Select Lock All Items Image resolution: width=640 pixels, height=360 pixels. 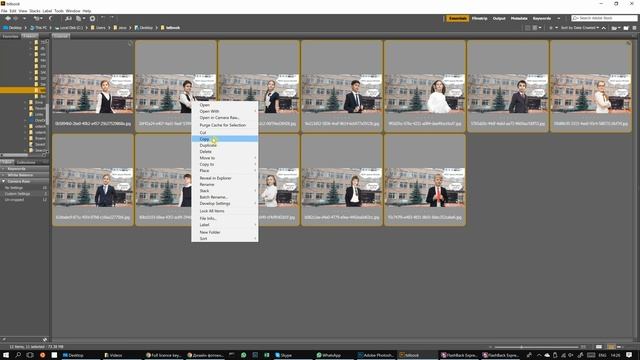(x=224, y=211)
